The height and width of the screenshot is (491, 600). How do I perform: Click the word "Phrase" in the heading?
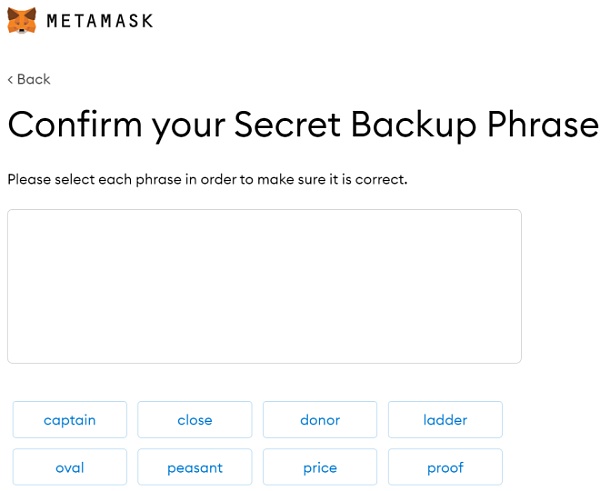tap(545, 125)
